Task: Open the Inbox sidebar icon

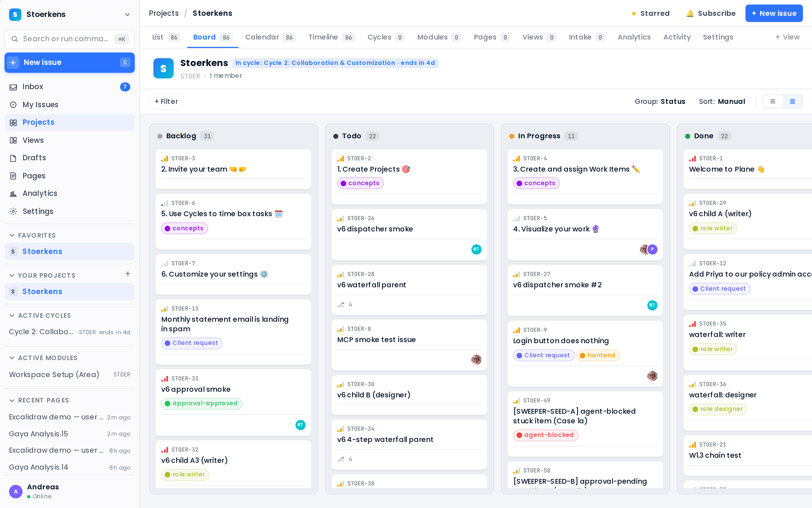Action: 13,87
